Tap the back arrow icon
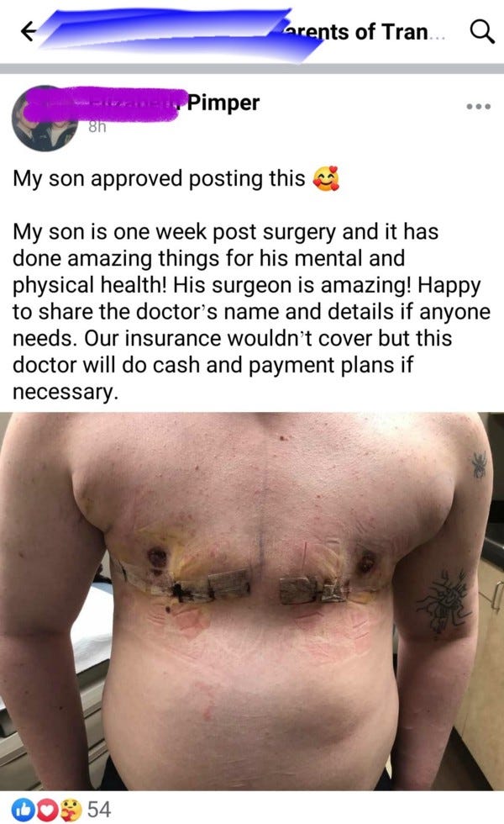504x824 pixels. (x=29, y=32)
